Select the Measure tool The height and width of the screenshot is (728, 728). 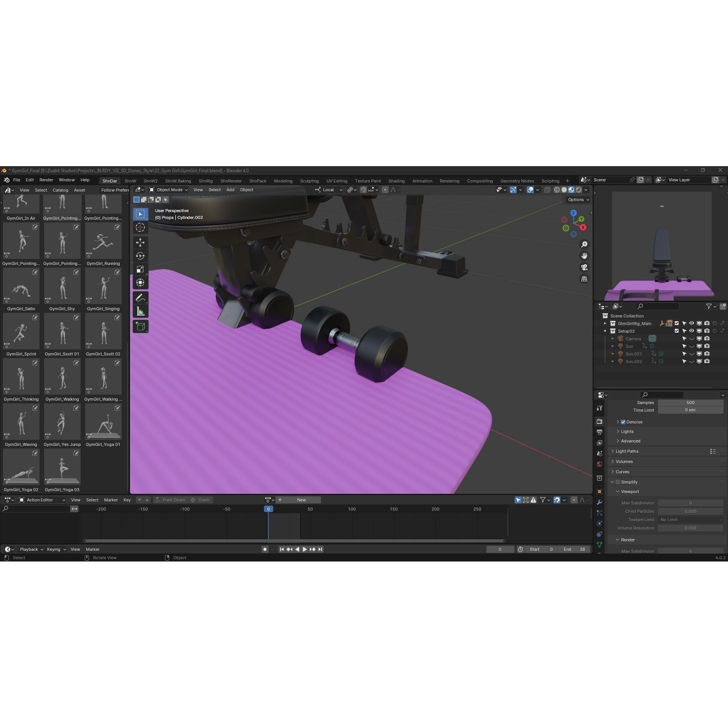click(x=140, y=311)
